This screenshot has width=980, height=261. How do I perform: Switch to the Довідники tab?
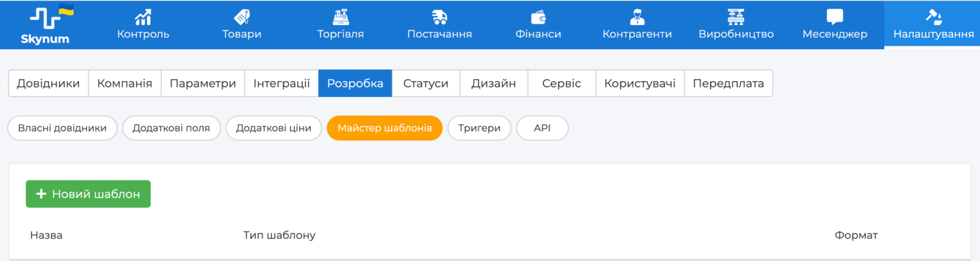(x=48, y=84)
